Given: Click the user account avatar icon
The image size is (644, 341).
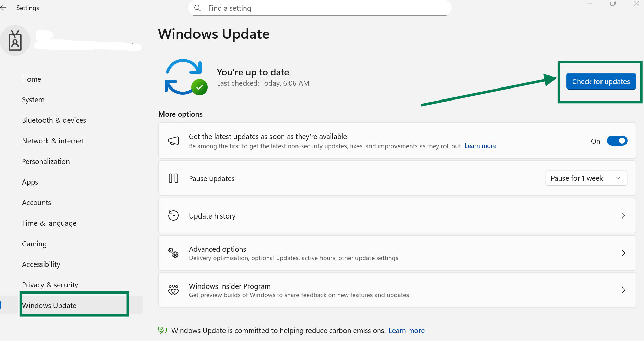Looking at the screenshot, I should pos(15,40).
